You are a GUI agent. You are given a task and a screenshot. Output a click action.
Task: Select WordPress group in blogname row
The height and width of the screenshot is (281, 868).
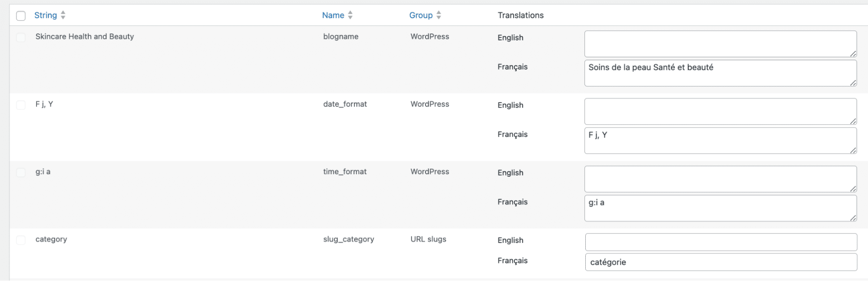(430, 36)
